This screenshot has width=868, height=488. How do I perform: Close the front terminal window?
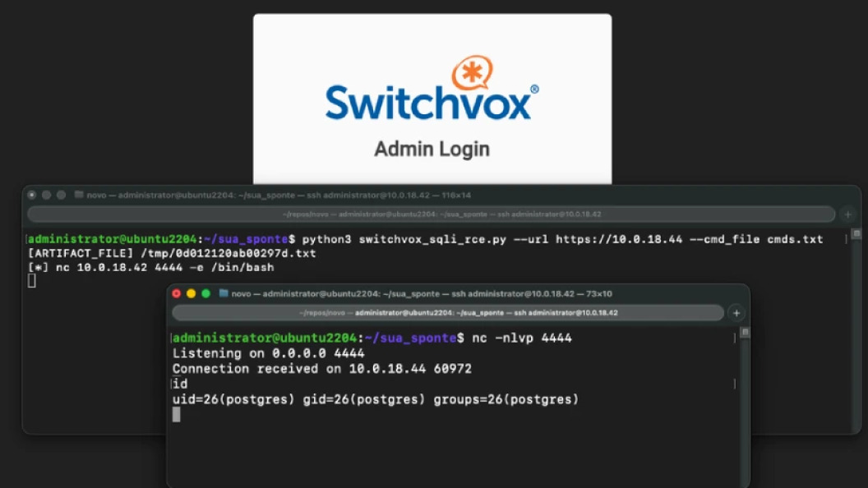coord(176,294)
